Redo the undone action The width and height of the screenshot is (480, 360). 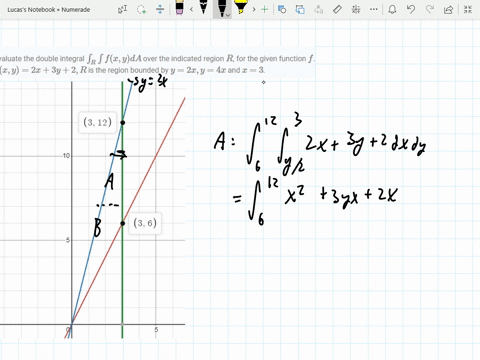click(x=430, y=9)
